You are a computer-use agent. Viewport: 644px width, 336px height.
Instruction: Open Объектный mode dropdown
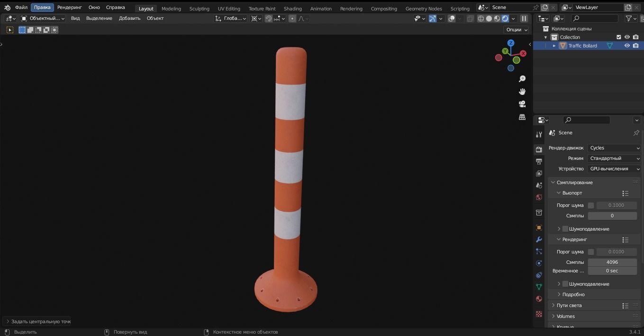pos(43,19)
